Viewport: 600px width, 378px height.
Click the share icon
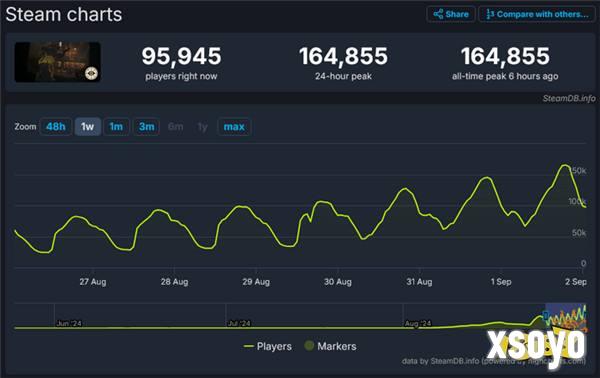pos(438,15)
